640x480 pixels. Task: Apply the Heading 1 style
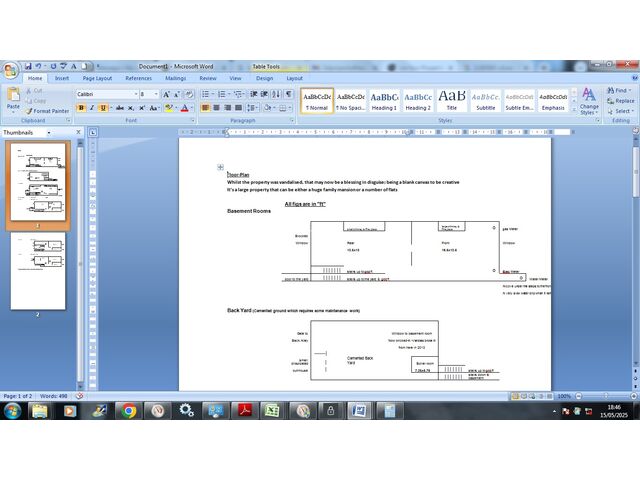384,99
